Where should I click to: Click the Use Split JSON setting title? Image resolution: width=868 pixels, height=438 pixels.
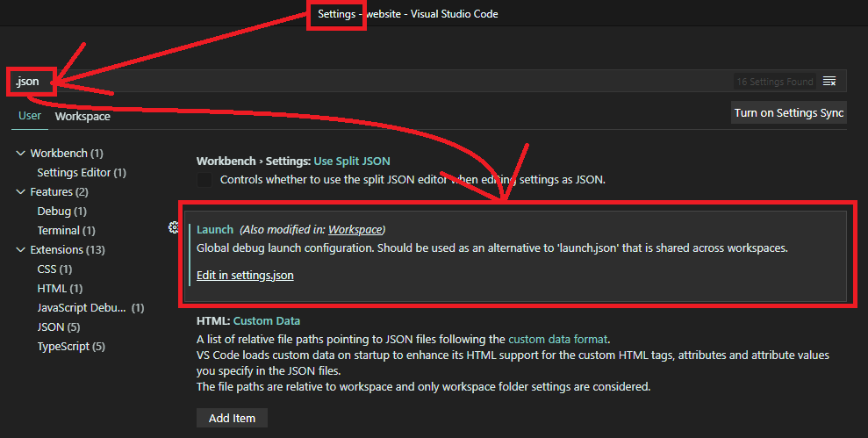coord(293,162)
